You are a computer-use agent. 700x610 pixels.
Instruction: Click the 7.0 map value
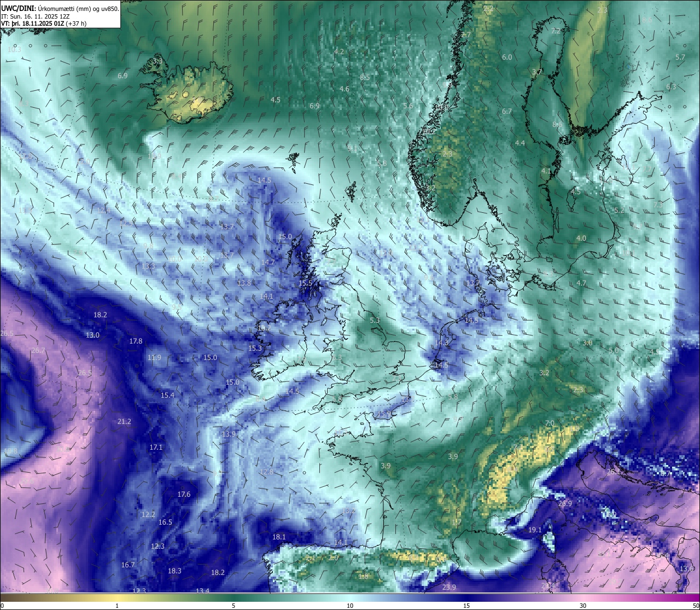coord(550,423)
